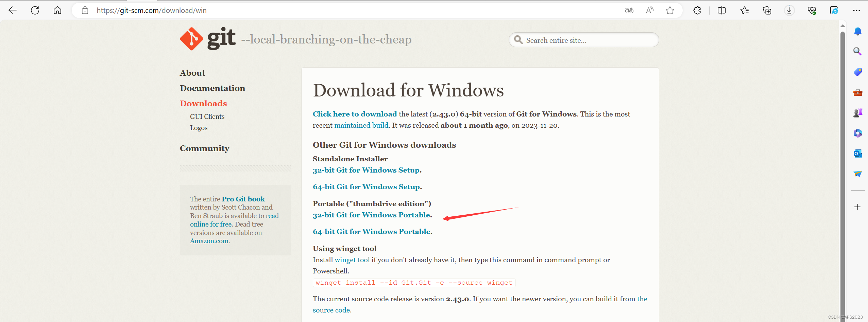Follow the 'read online for free' link

pos(234,220)
